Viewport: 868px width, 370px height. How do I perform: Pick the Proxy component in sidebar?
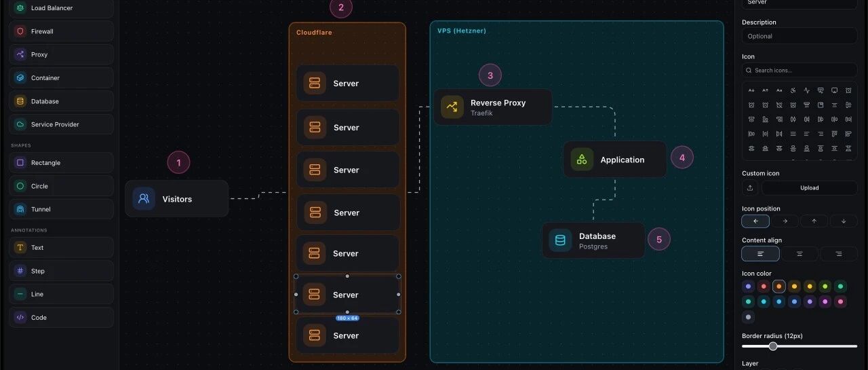61,54
